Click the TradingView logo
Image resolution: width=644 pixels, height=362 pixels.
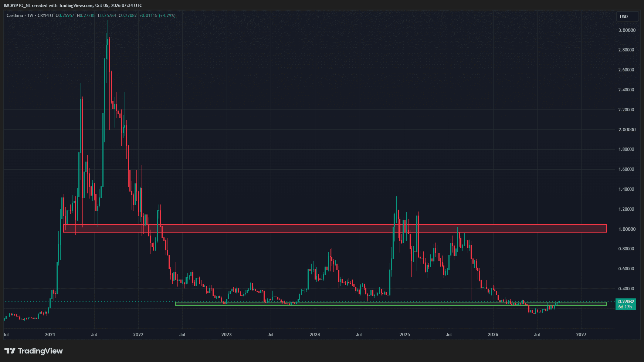34,351
